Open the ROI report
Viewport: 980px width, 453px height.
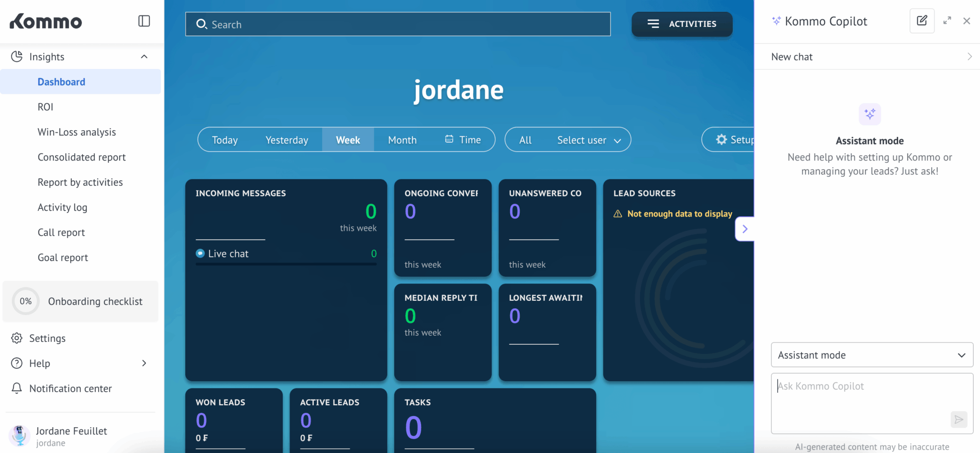pyautogui.click(x=45, y=107)
